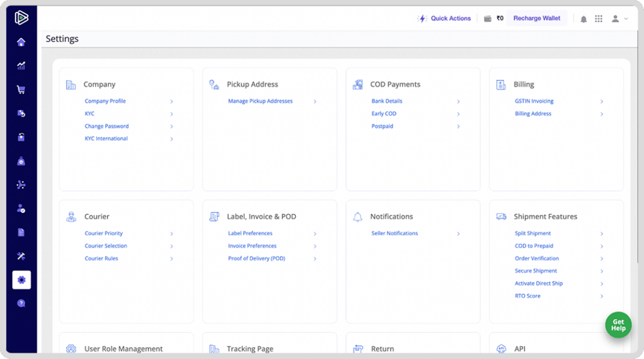The height and width of the screenshot is (359, 644).
Task: Click the User Role Management icon
Action: coord(71,349)
